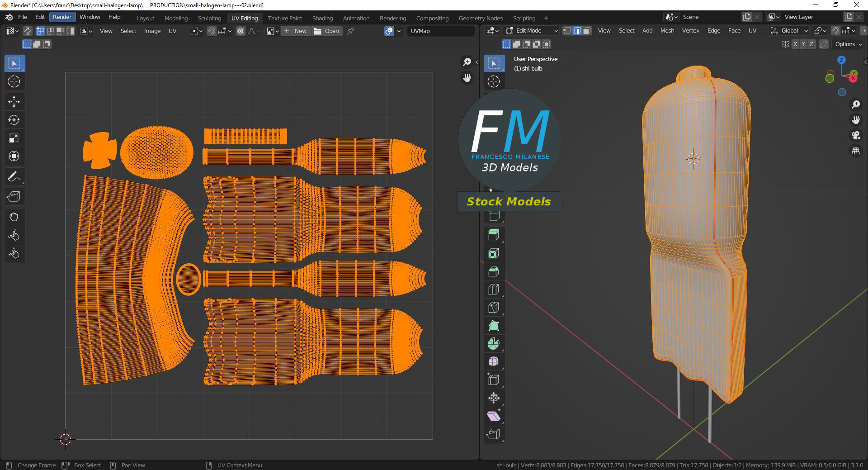Screen dimensions: 868x470
Task: Switch to face select mode in 3D viewport
Action: pos(587,31)
